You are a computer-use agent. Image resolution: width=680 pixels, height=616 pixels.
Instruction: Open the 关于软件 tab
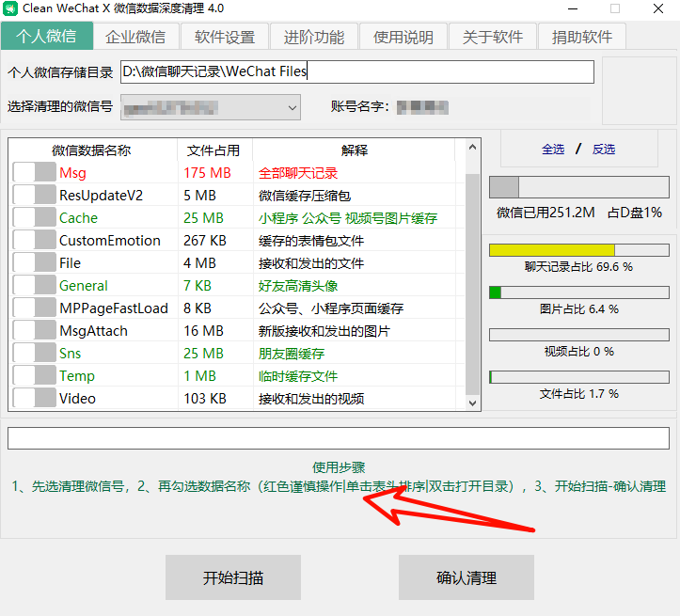pyautogui.click(x=493, y=37)
